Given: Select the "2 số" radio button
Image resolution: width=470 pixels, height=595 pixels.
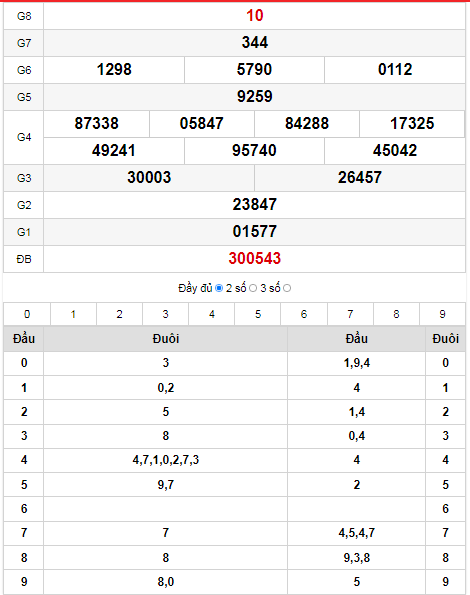Looking at the screenshot, I should 253,288.
